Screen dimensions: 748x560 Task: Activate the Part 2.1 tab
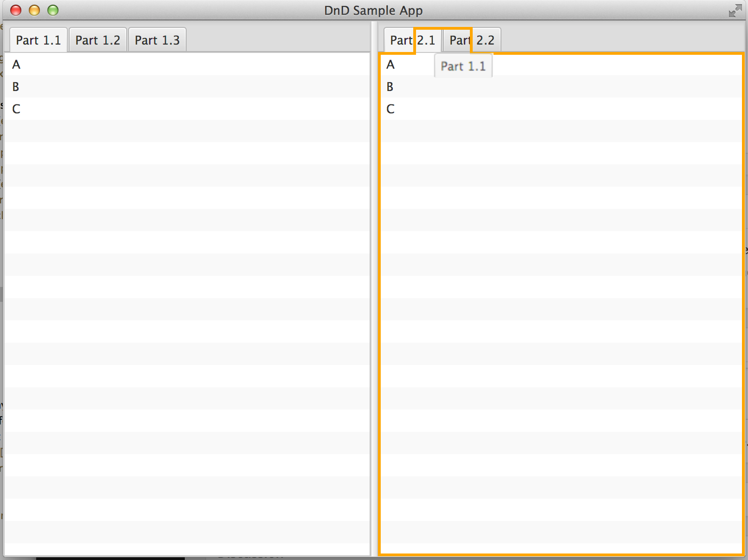pos(412,40)
